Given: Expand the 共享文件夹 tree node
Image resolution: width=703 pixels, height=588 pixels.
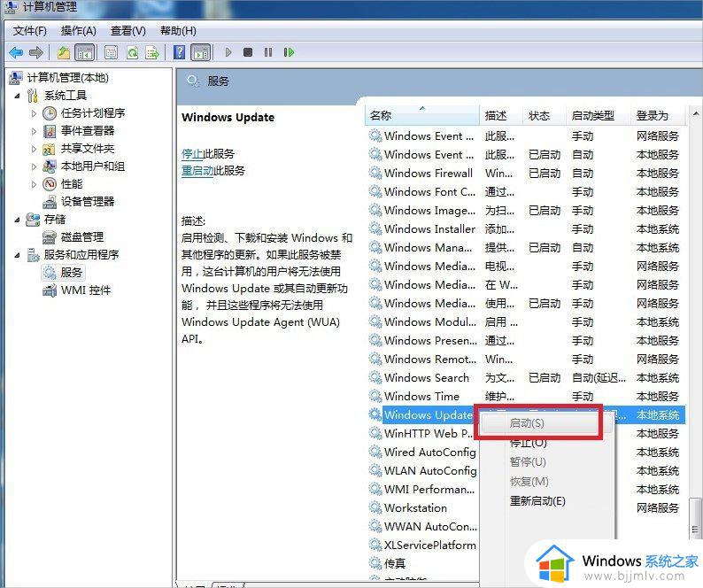Looking at the screenshot, I should 34,149.
